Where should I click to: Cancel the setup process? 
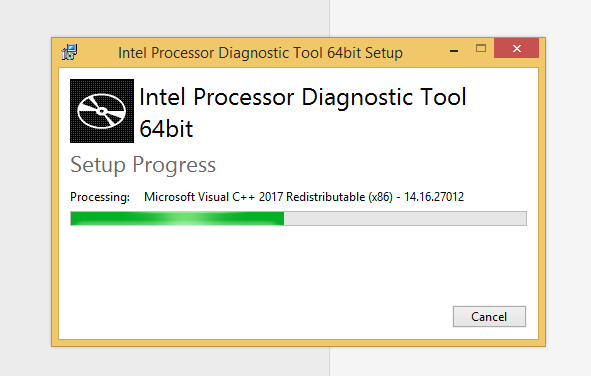click(x=489, y=316)
